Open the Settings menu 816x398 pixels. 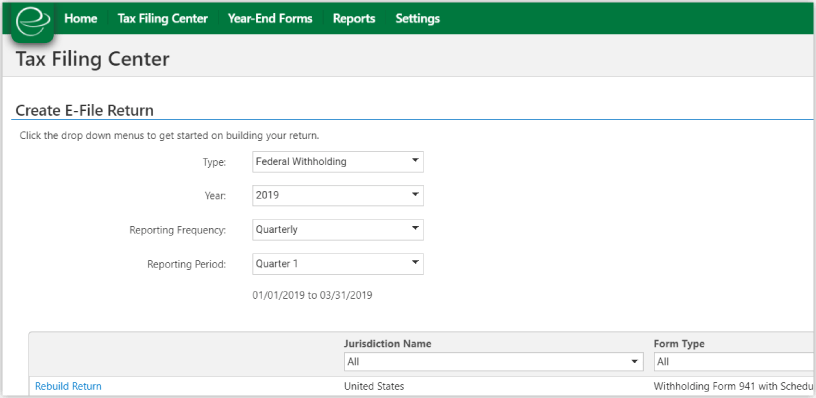(x=417, y=19)
